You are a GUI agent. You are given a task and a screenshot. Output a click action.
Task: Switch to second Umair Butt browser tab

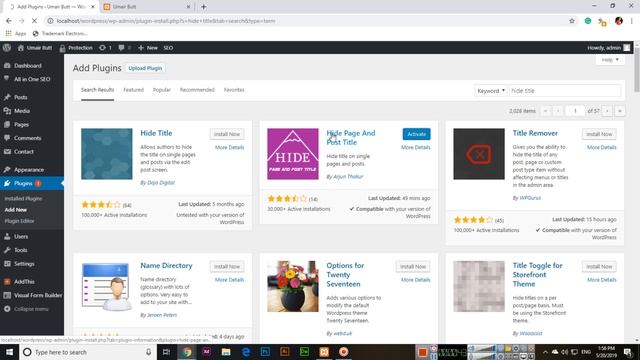point(147,7)
